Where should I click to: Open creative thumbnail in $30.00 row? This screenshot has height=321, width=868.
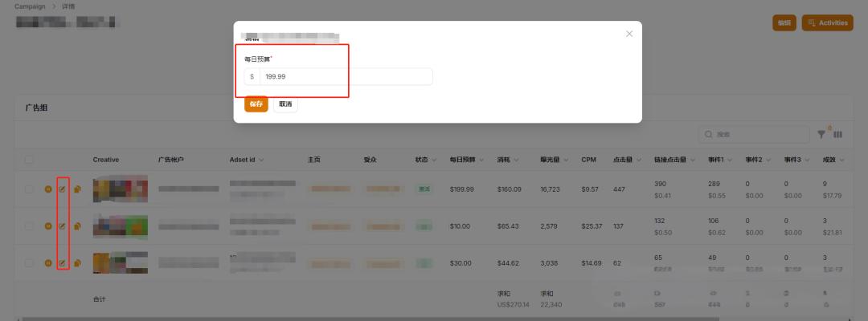coord(120,263)
